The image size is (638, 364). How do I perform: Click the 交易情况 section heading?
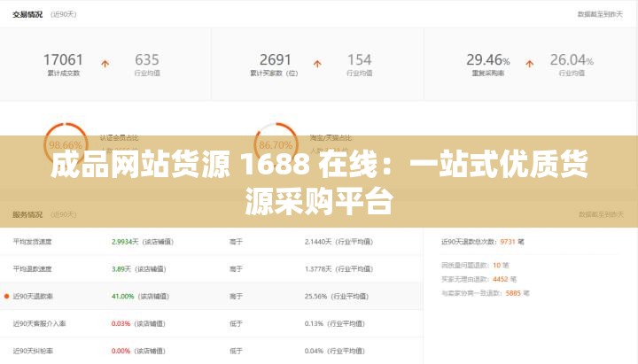pos(27,14)
